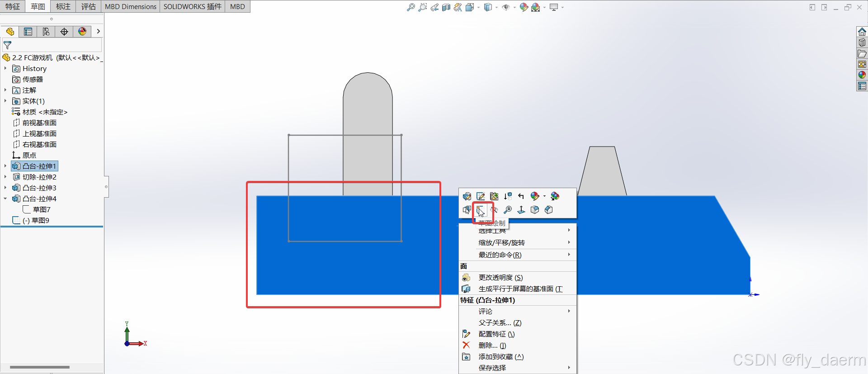Screen dimensions: 868x374
Task: Click Edit Sketch icon in context toolbar
Action: pyautogui.click(x=481, y=196)
